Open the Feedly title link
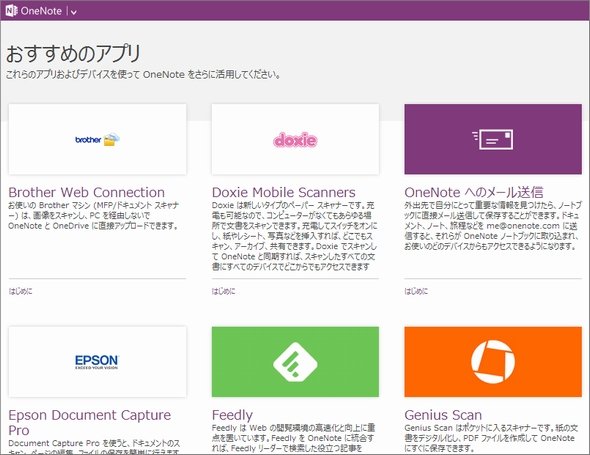Viewport: 590px width, 455px height. [232, 415]
